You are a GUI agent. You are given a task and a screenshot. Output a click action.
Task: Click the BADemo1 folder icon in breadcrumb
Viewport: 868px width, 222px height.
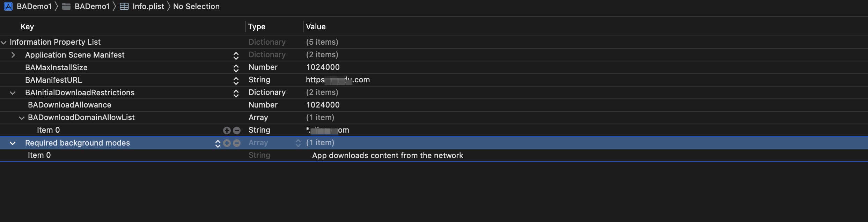click(66, 6)
